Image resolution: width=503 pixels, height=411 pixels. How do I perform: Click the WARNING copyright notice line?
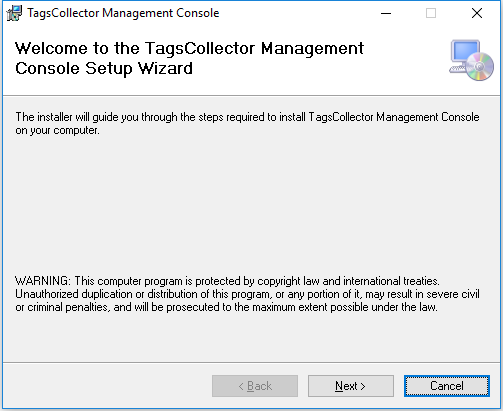[227, 281]
